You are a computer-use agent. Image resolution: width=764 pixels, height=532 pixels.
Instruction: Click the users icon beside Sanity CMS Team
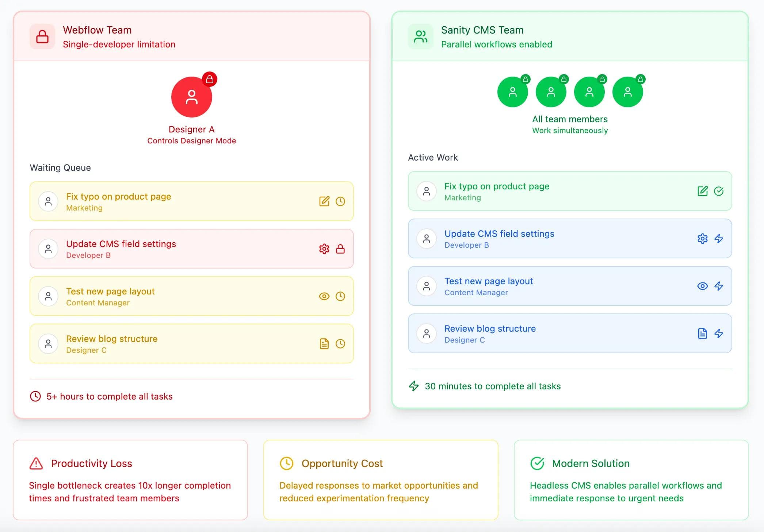pyautogui.click(x=420, y=36)
